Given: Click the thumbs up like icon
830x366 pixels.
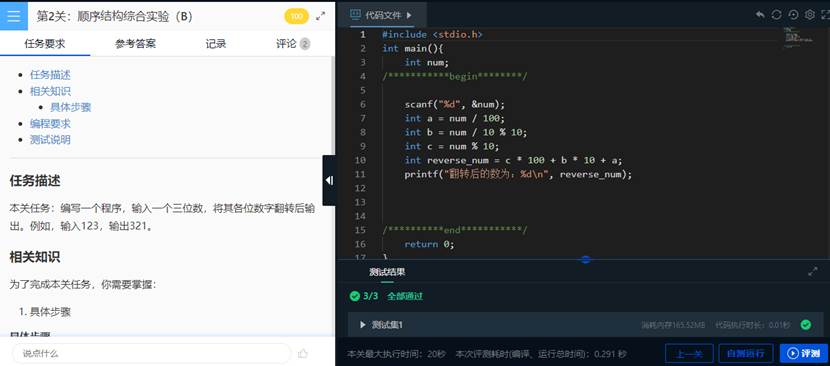Looking at the screenshot, I should 303,353.
